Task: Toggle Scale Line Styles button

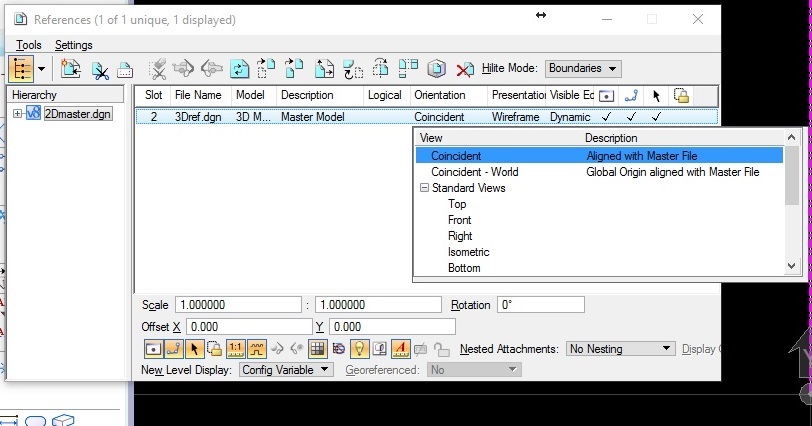Action: pyautogui.click(x=256, y=349)
